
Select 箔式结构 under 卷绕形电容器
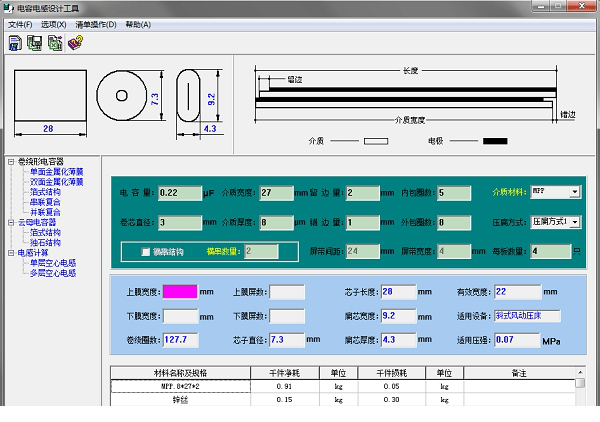tap(45, 192)
